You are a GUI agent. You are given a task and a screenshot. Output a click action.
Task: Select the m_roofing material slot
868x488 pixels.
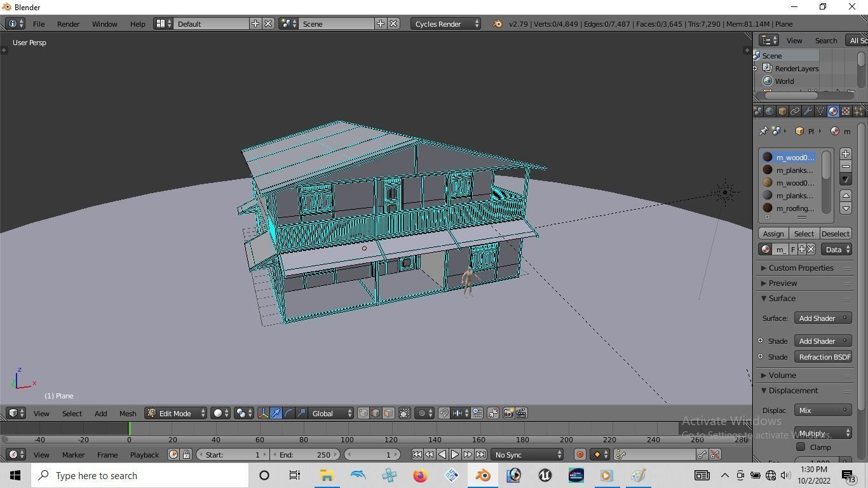click(x=789, y=208)
